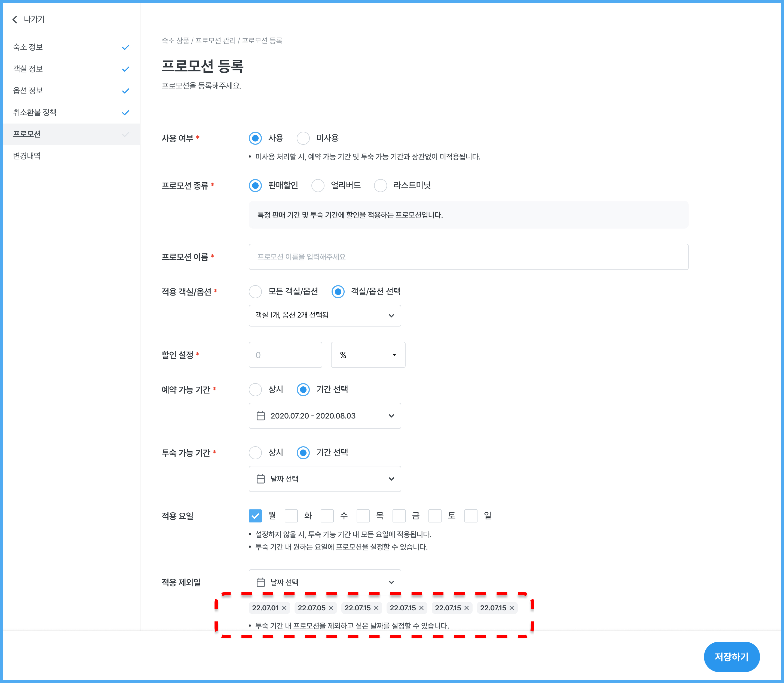784x683 pixels.
Task: Open 객실 정보 in the sidebar
Action: pyautogui.click(x=28, y=69)
